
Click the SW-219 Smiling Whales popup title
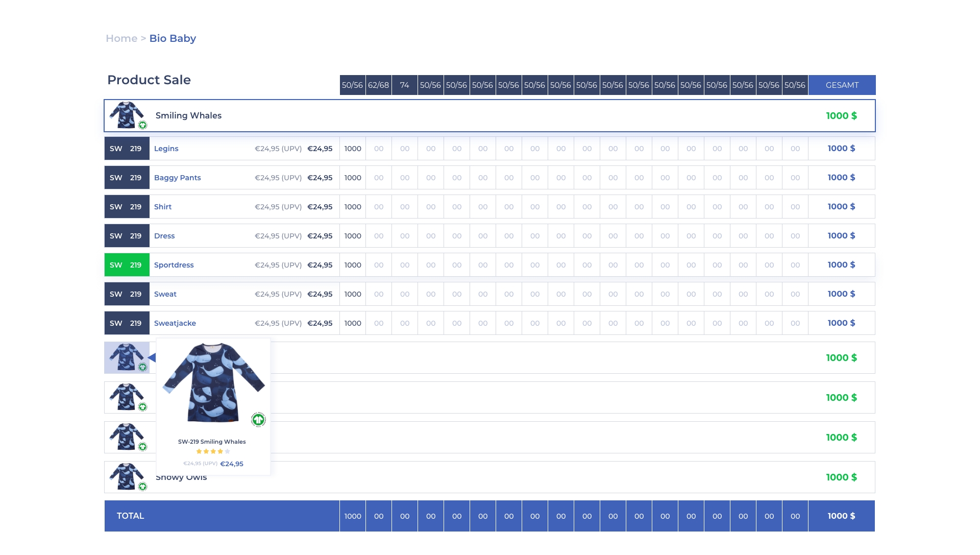pyautogui.click(x=212, y=442)
